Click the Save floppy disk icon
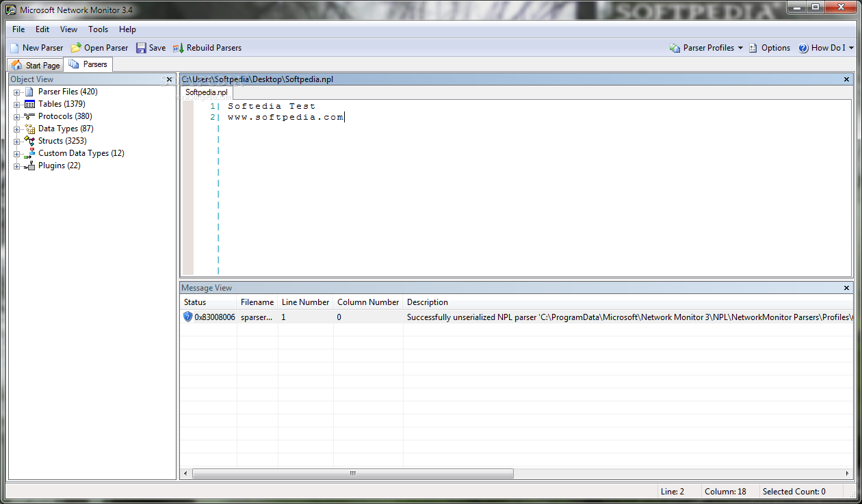The image size is (862, 504). [141, 48]
